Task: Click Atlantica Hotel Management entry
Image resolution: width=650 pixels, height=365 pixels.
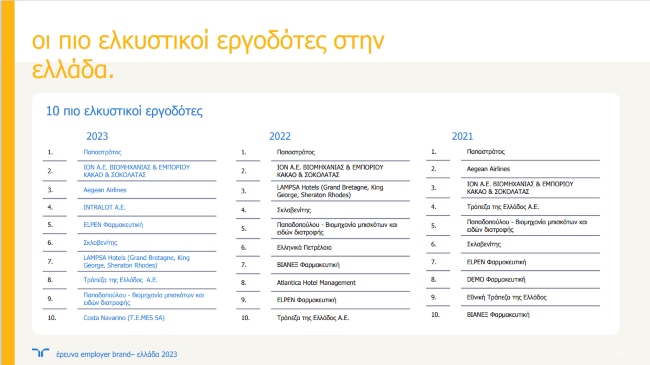Action: coord(316,282)
